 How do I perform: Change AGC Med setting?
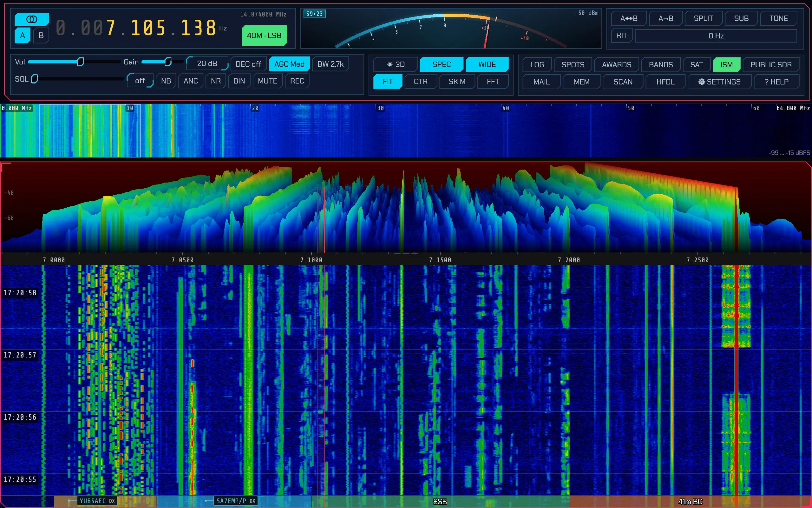(x=289, y=64)
